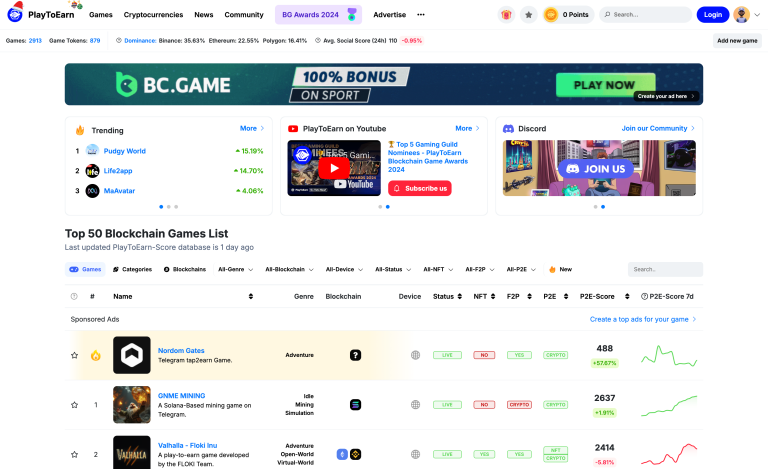
Task: Favorite Valhalla - Floki Inu star
Action: click(x=74, y=454)
